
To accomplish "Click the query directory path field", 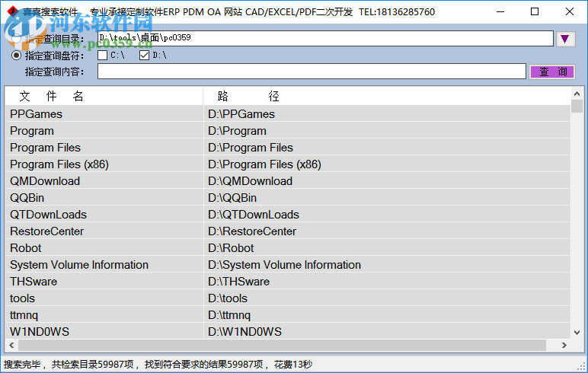I will point(325,38).
